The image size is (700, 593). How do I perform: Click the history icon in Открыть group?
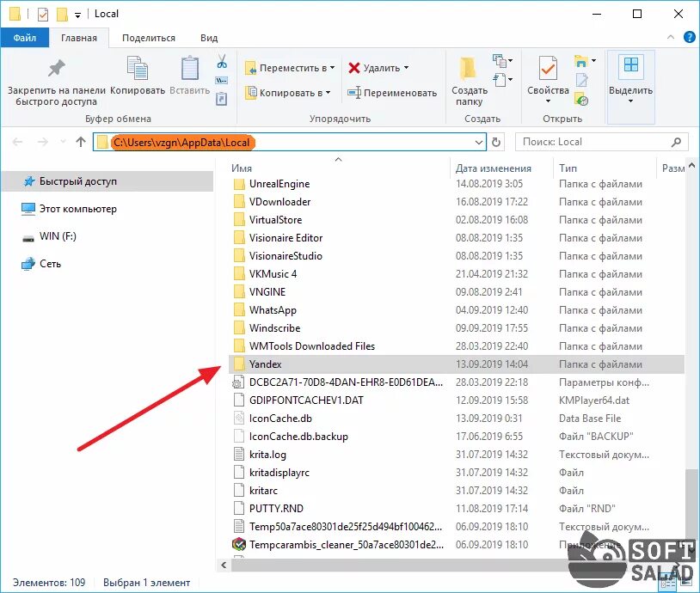[581, 99]
